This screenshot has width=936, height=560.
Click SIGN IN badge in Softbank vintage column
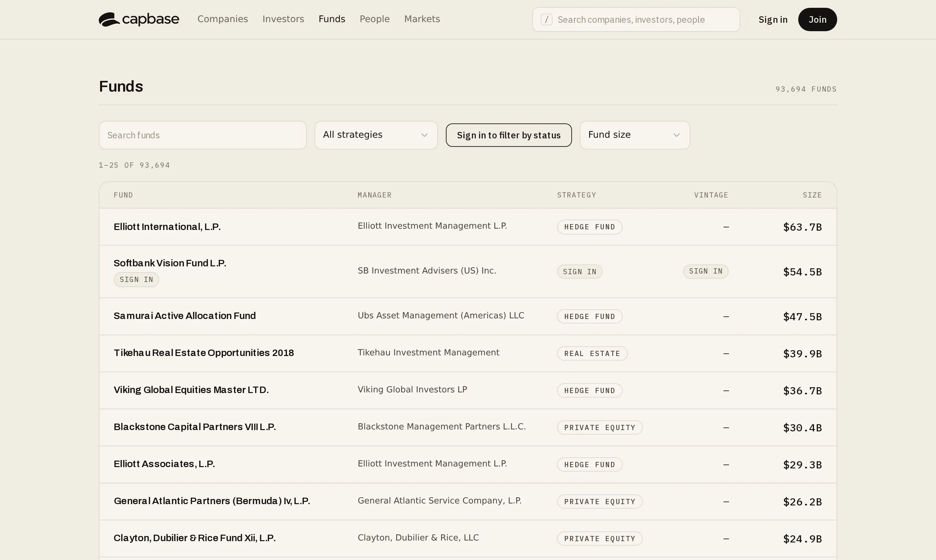706,271
